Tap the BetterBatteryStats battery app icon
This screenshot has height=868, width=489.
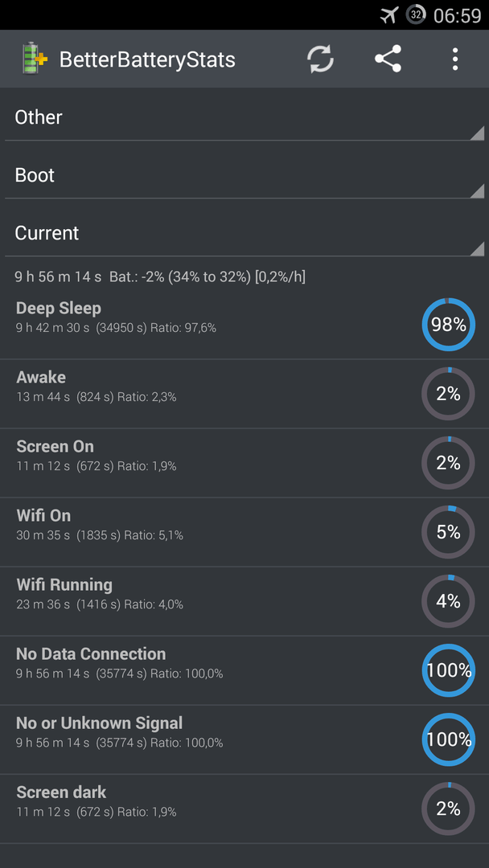[x=35, y=59]
